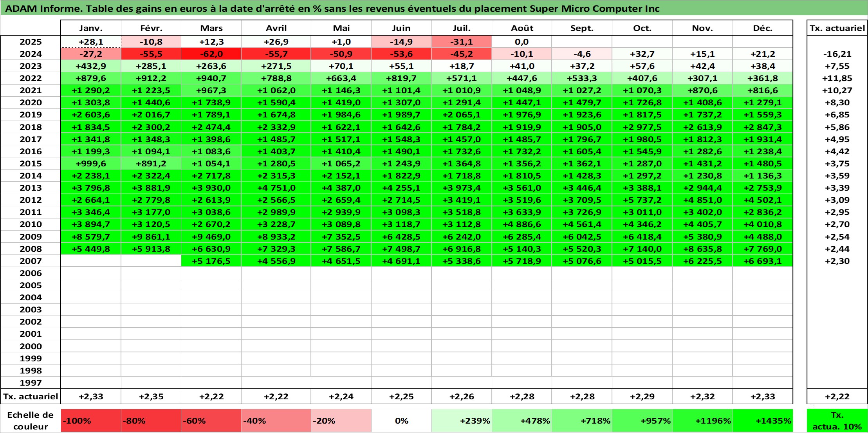Click the -100% color scale swatch

click(91, 421)
